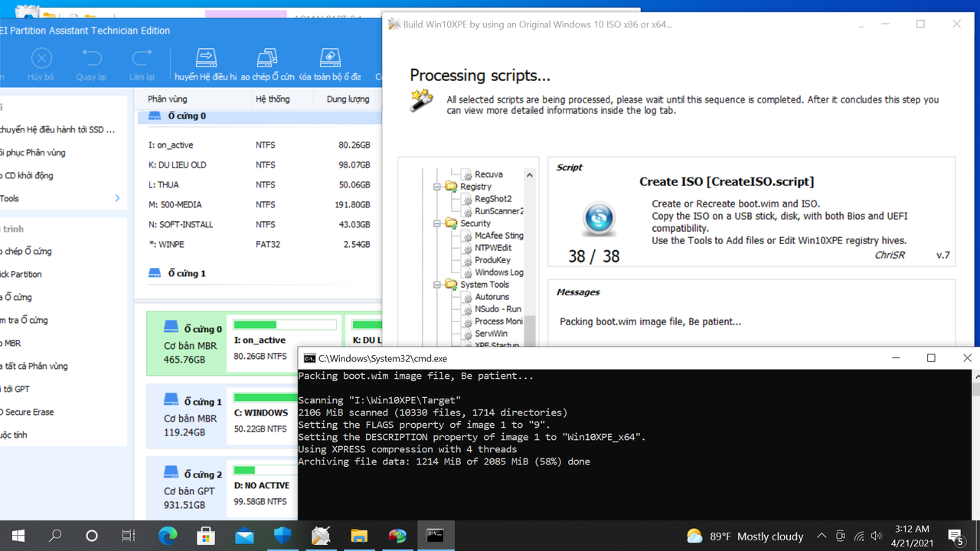Click the Ổ cứng 0 disk icon in partition list

155,116
